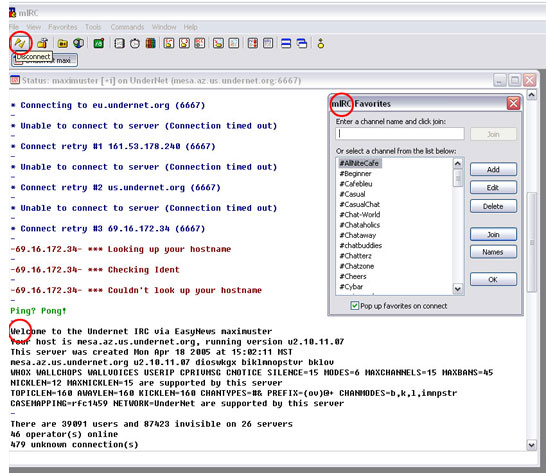
Task: Open the Tools menu
Action: click(93, 27)
